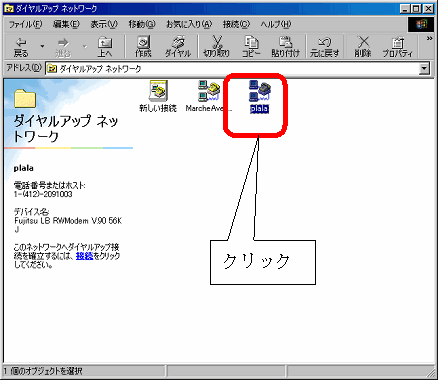Show more toolbar buttons via the chevron

[x=430, y=39]
